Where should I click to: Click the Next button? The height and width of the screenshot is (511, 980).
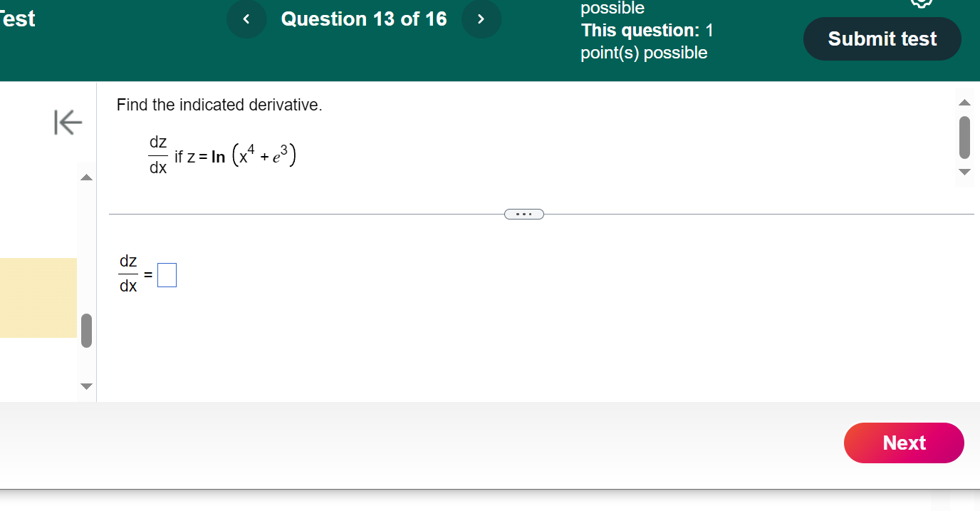click(903, 443)
